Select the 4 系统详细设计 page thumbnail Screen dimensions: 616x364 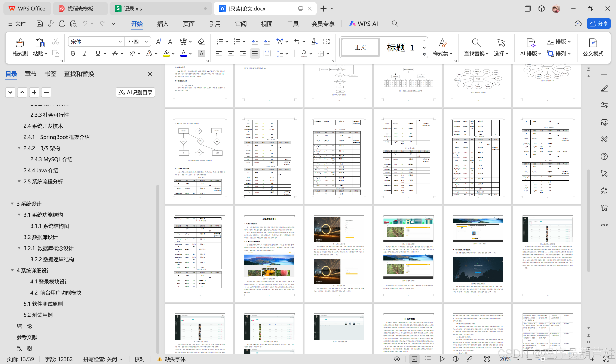(x=269, y=254)
